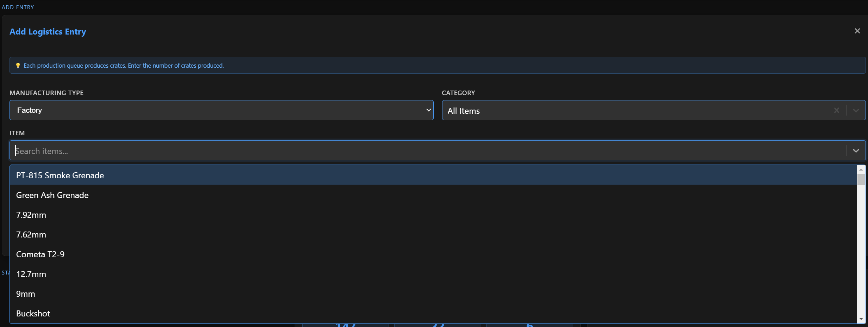Select Buckshot item option

point(33,313)
